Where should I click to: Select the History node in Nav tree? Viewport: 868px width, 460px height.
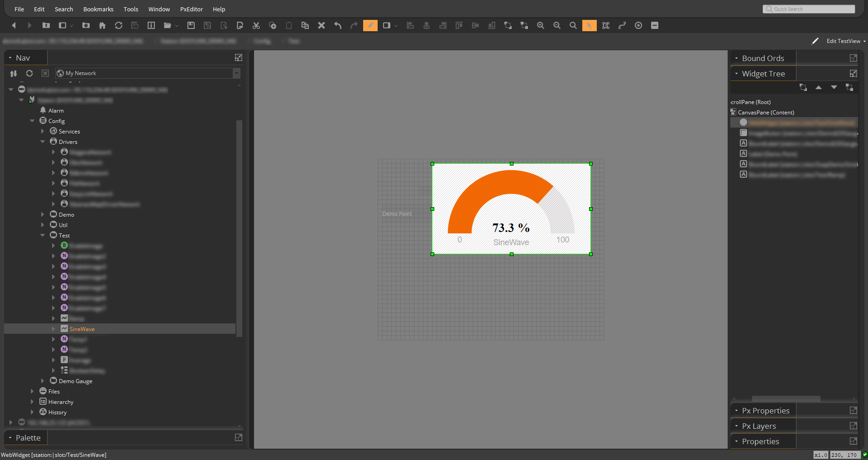[x=57, y=412]
